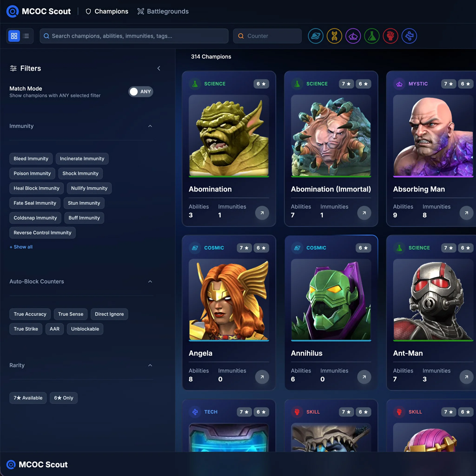Select the Incinerate Immunity chip

(x=82, y=159)
